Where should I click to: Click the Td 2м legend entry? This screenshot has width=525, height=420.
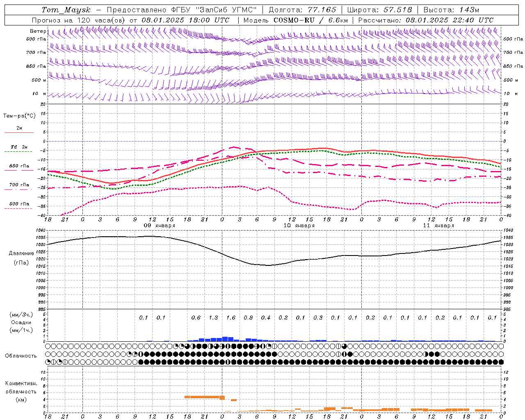[x=19, y=147]
